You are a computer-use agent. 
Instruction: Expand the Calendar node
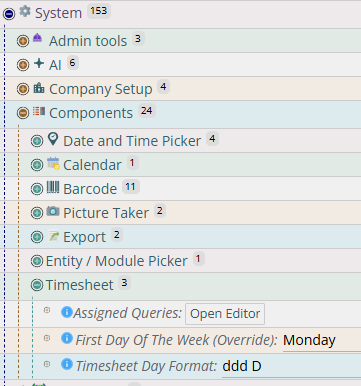[37, 165]
